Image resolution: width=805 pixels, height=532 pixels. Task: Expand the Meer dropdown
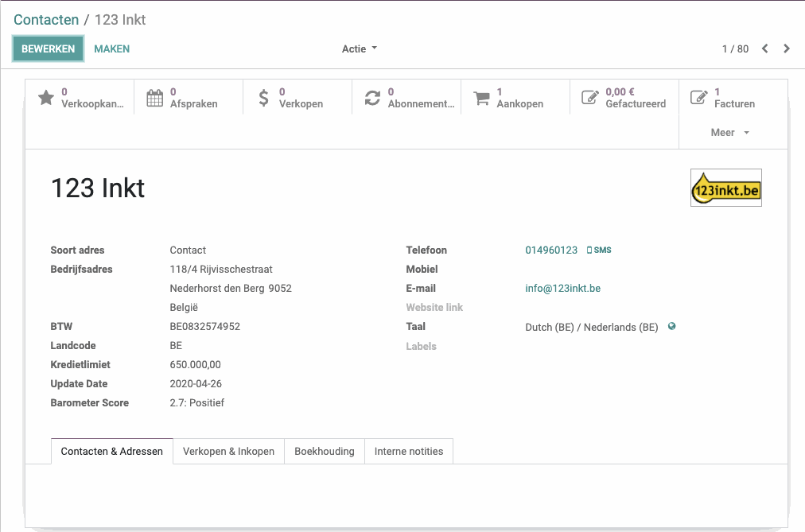(x=730, y=132)
